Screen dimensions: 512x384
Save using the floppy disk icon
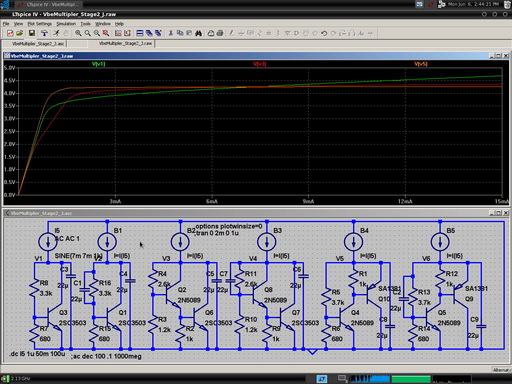[x=32, y=33]
